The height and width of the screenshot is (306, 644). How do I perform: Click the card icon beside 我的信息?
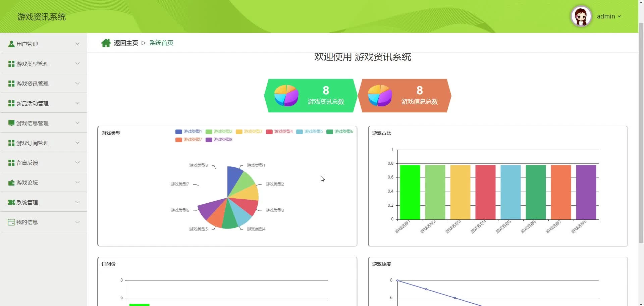point(11,222)
